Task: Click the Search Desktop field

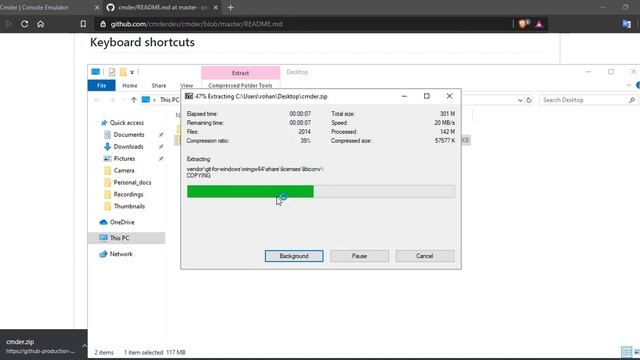Action: tap(589, 100)
